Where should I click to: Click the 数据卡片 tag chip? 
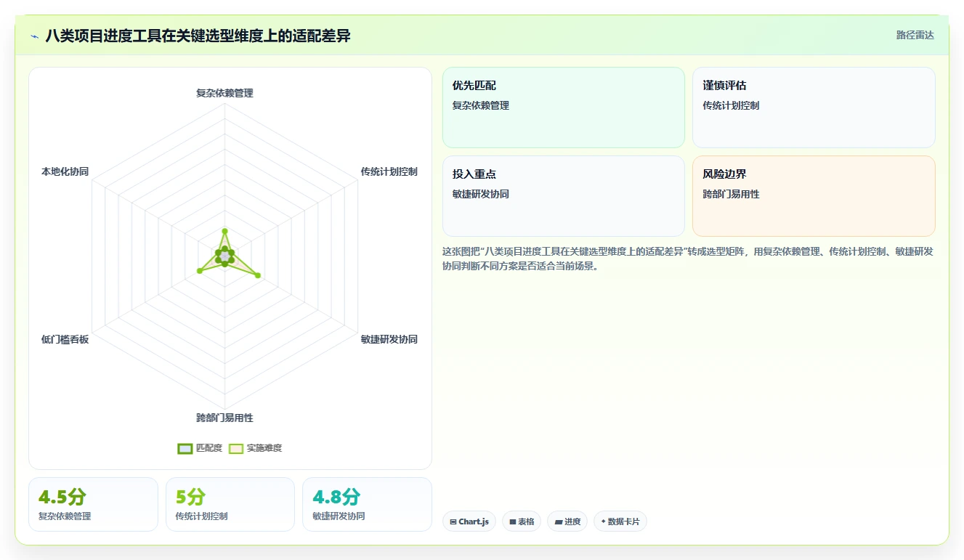[620, 522]
